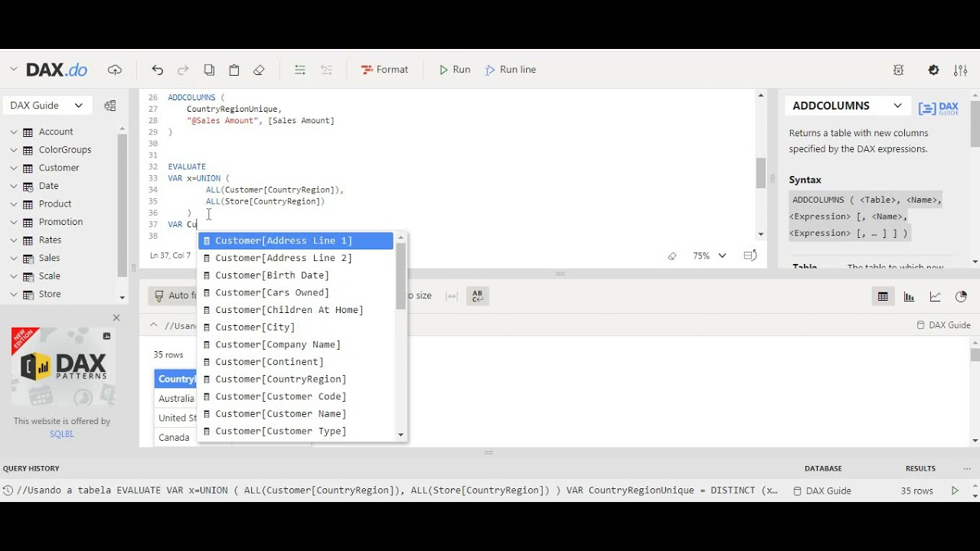Switch results to pie chart view
Screen dimensions: 980x551
(961, 297)
